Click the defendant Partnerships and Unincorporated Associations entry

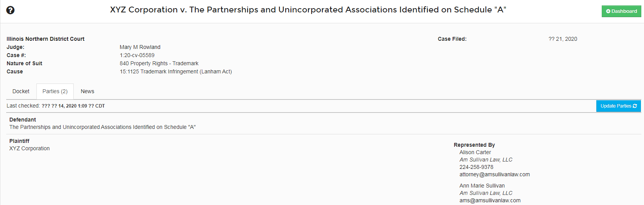[102, 127]
